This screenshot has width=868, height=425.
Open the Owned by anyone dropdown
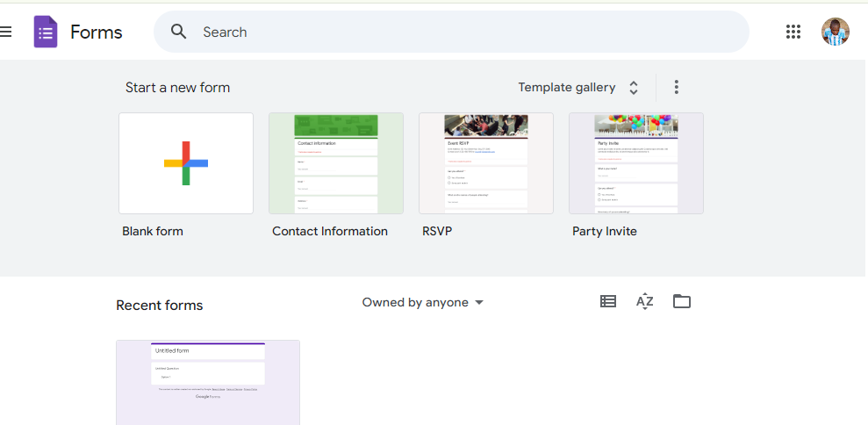pyautogui.click(x=422, y=303)
